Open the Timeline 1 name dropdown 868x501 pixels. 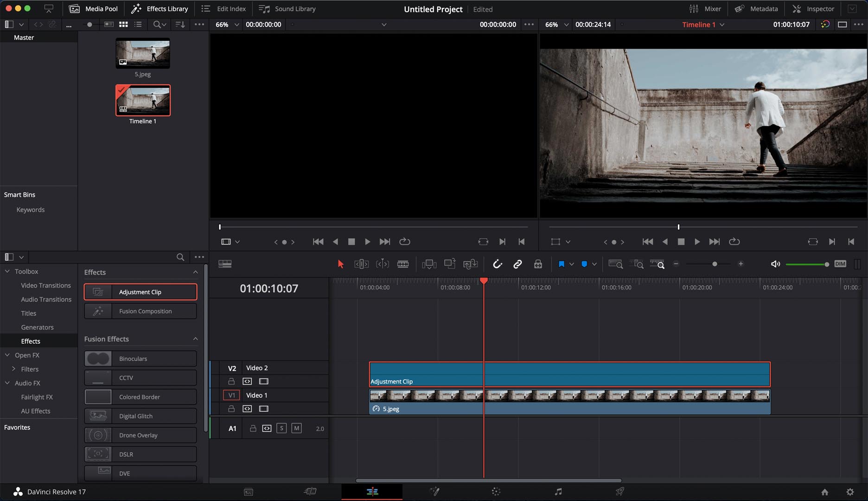[722, 25]
